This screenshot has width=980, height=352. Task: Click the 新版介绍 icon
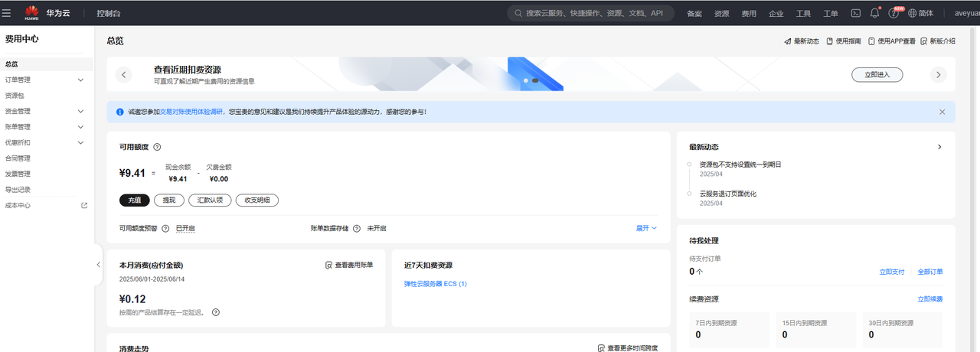pyautogui.click(x=924, y=41)
